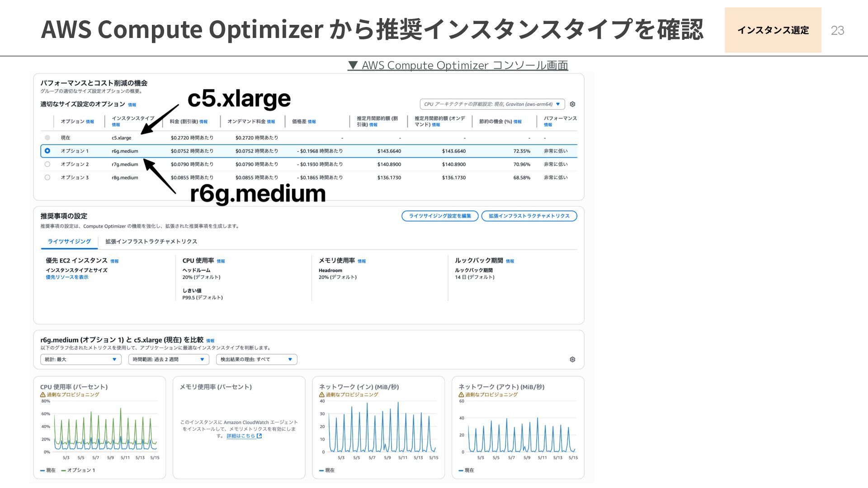Open the 検出結果の理由: すべて dropdown
The height and width of the screenshot is (488, 868).
(x=256, y=360)
